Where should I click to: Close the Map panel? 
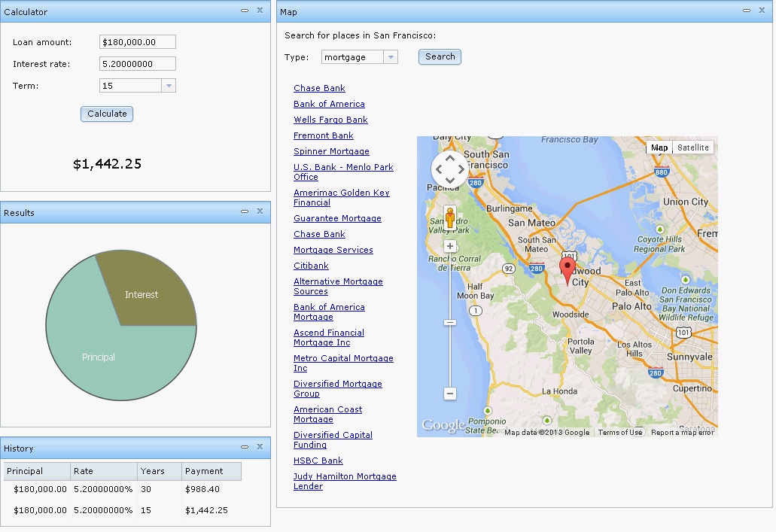pos(762,11)
